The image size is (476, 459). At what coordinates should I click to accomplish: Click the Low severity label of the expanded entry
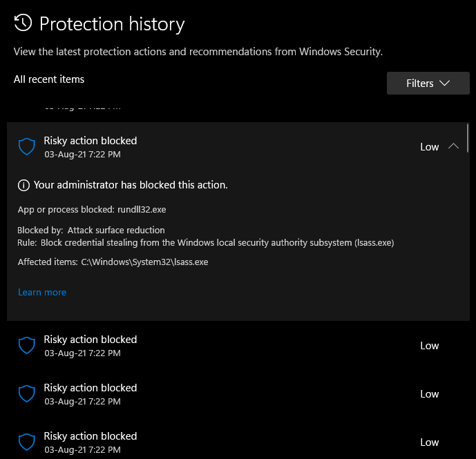click(430, 146)
